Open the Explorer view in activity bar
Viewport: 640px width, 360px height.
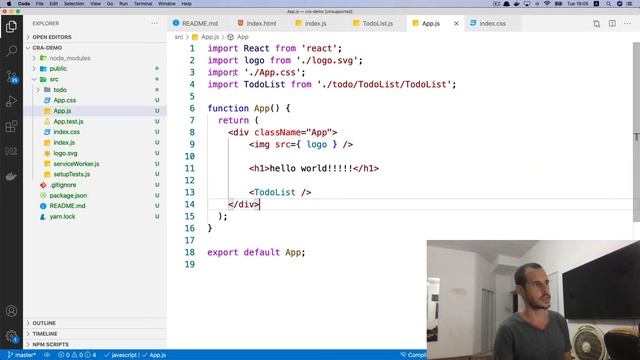11,27
